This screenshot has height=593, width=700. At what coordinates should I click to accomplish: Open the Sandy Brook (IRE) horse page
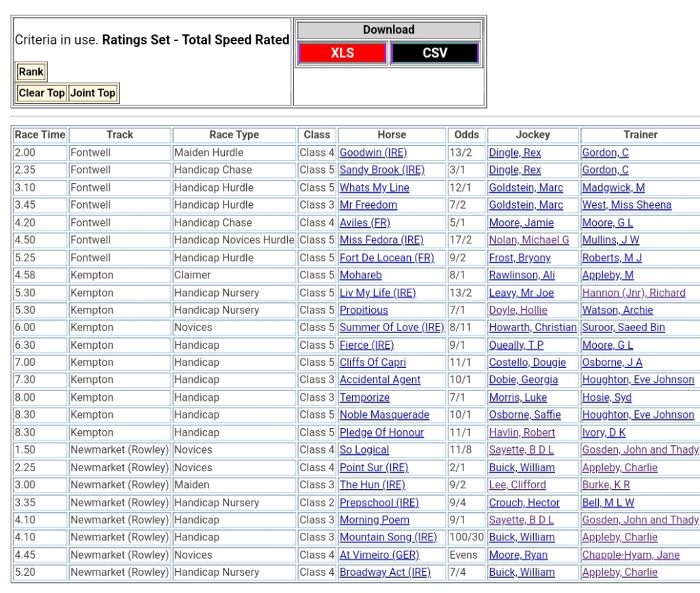[382, 170]
